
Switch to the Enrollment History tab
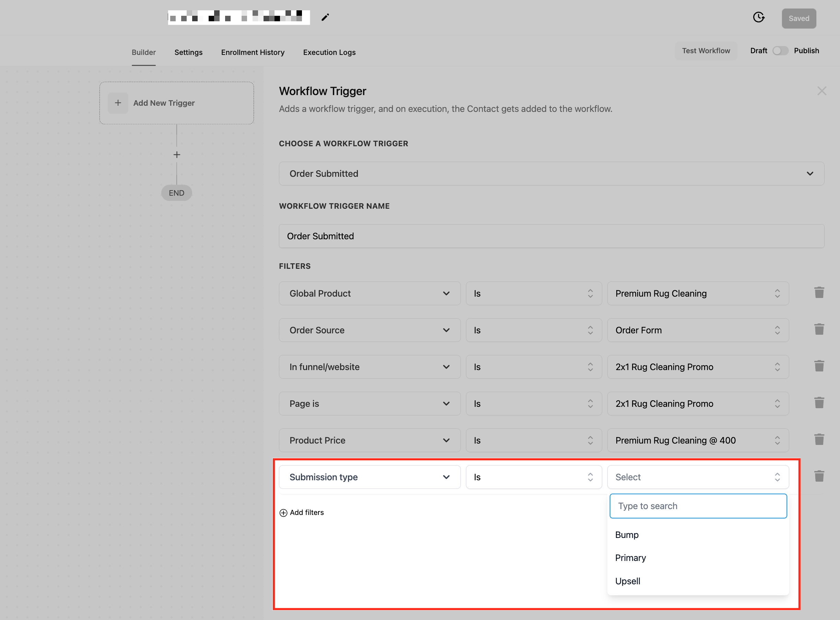click(x=253, y=52)
